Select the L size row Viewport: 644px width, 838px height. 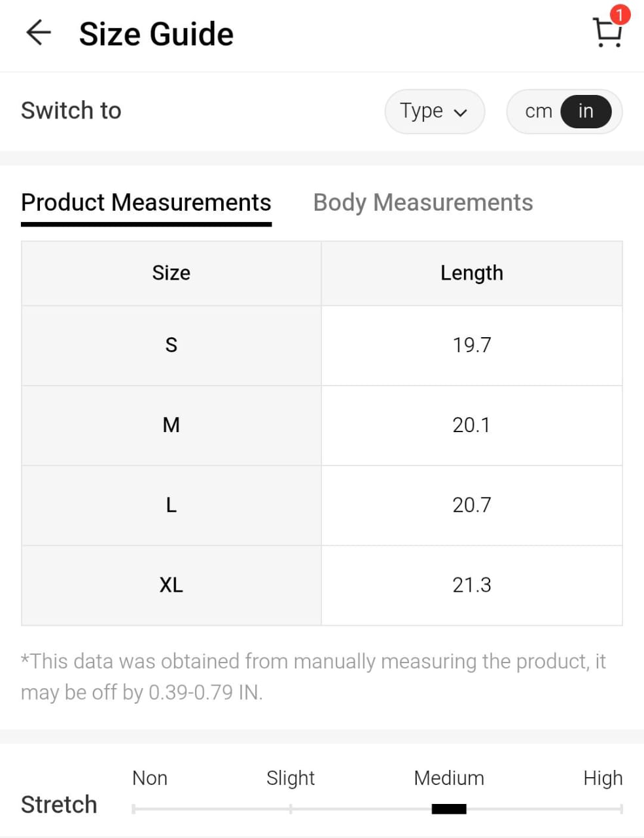point(171,505)
